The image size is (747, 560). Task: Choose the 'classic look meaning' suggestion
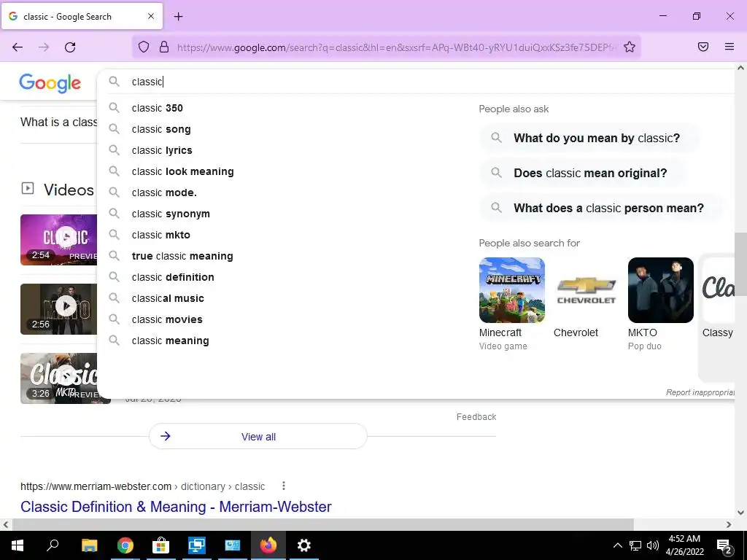tap(182, 171)
